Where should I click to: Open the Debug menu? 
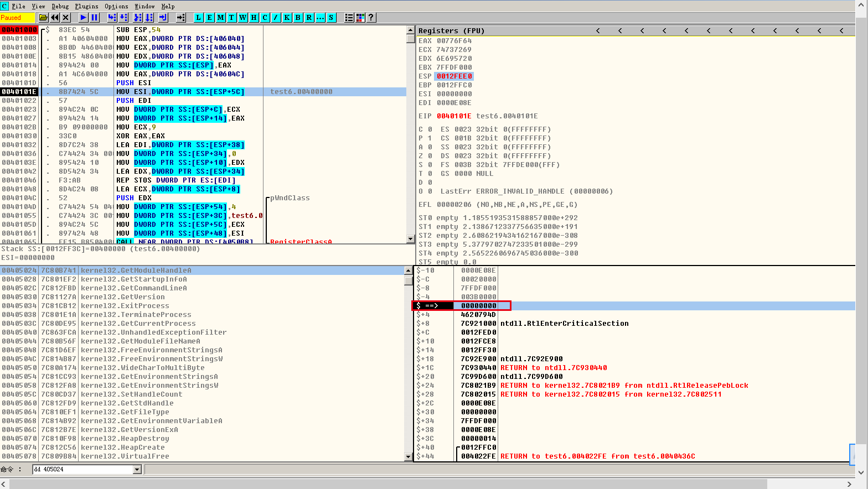point(60,6)
